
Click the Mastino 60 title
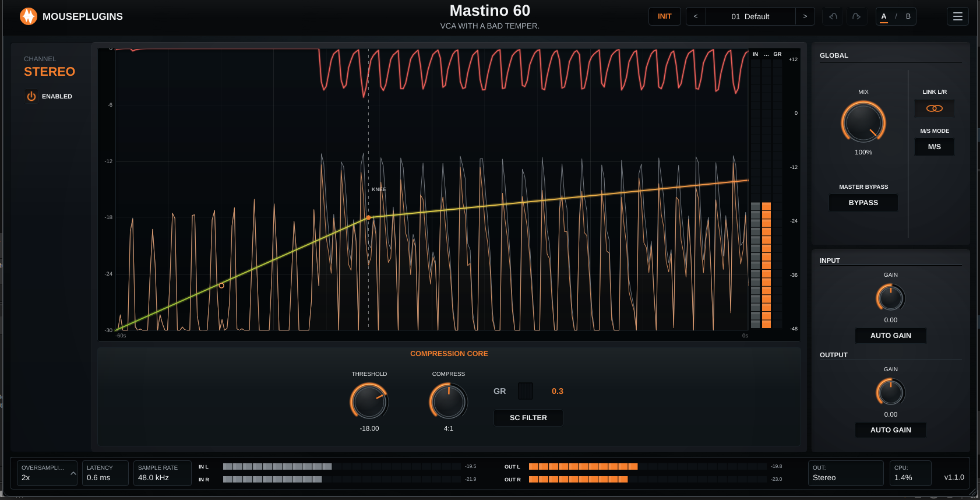(490, 10)
